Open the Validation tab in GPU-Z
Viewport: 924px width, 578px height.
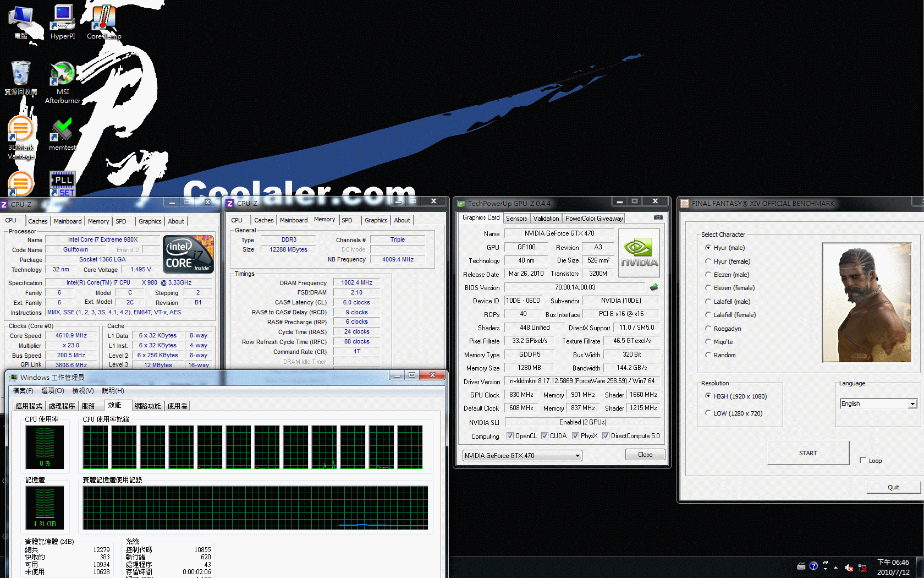point(546,219)
